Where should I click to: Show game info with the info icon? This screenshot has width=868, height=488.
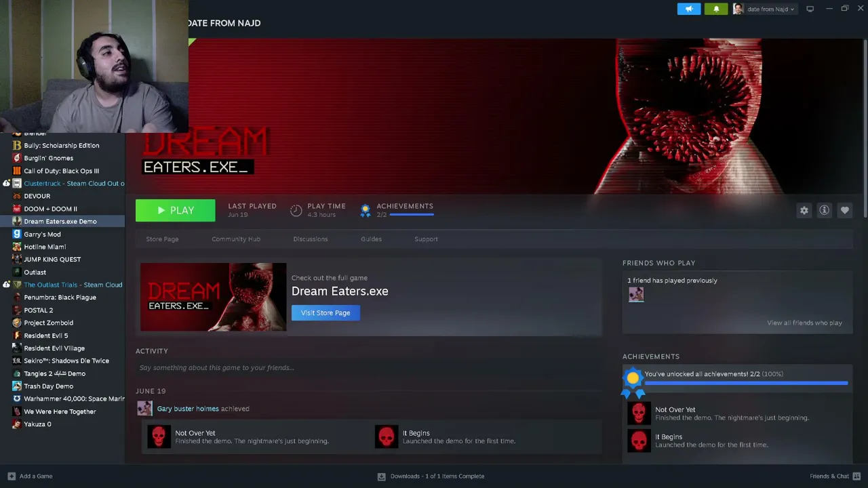[824, 210]
